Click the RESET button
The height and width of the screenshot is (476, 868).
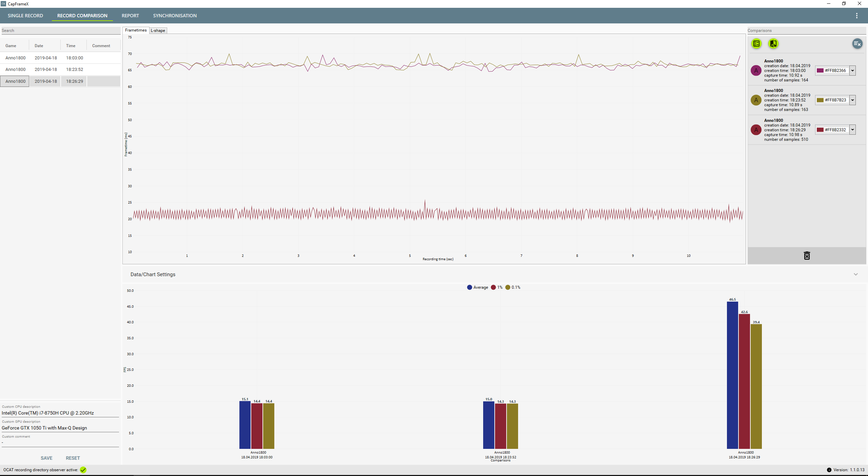[x=73, y=458]
